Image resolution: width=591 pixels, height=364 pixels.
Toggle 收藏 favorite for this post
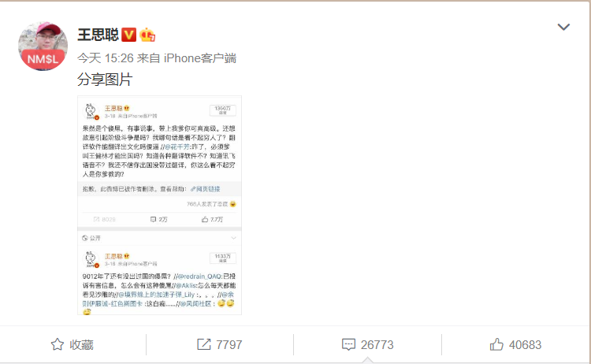72,344
